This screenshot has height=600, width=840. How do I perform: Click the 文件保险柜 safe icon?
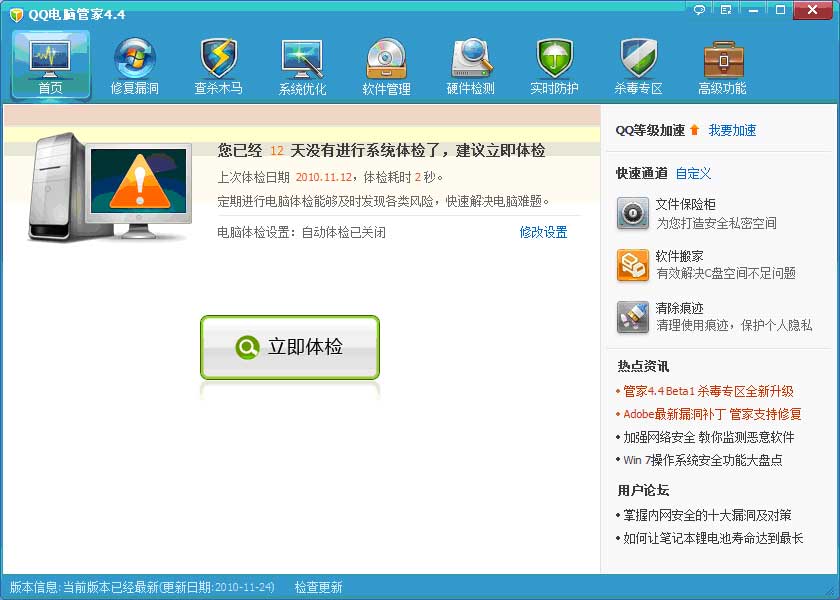click(633, 213)
